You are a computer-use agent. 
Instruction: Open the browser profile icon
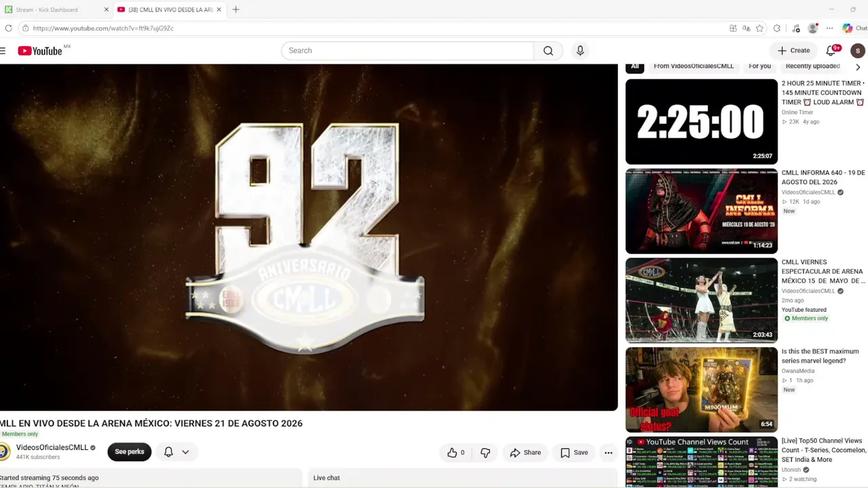pos(813,28)
